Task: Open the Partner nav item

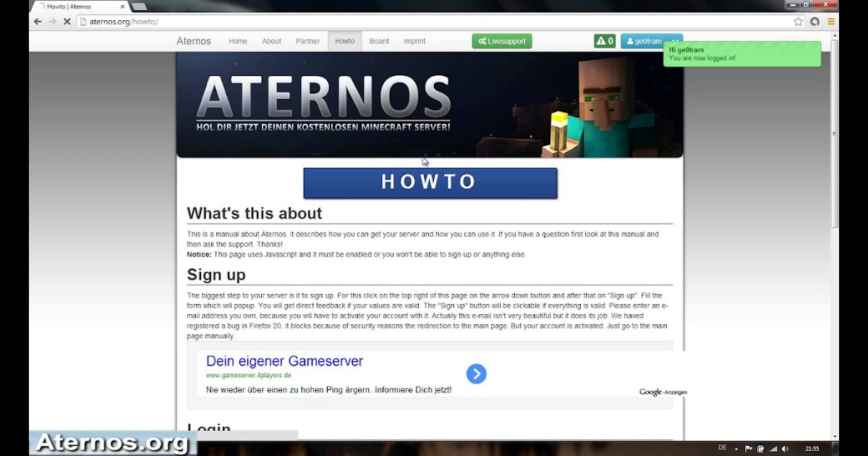Action: pos(308,41)
